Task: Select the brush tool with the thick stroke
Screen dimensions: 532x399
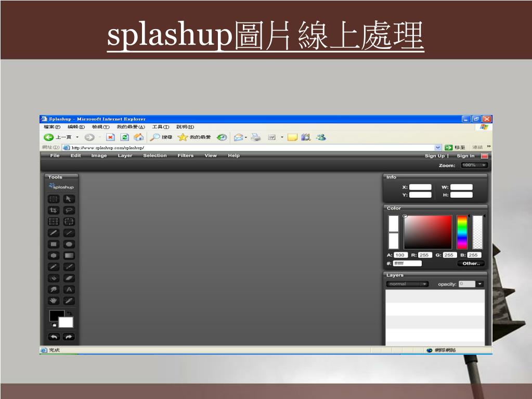Action: pyautogui.click(x=54, y=233)
